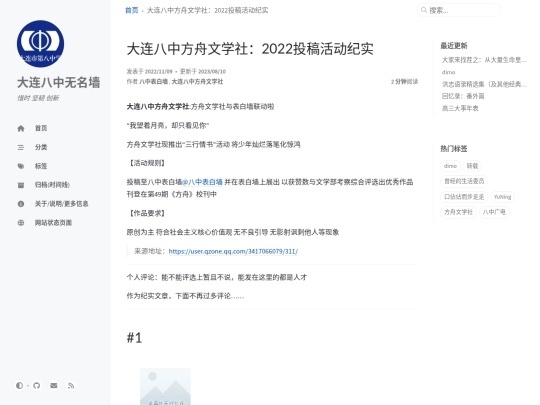Click the 关于/说明 info icon
The height and width of the screenshot is (405, 540).
coord(21,204)
